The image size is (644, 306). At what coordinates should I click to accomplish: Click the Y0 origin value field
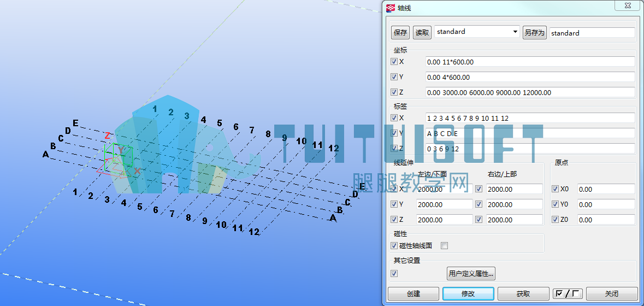click(x=606, y=204)
